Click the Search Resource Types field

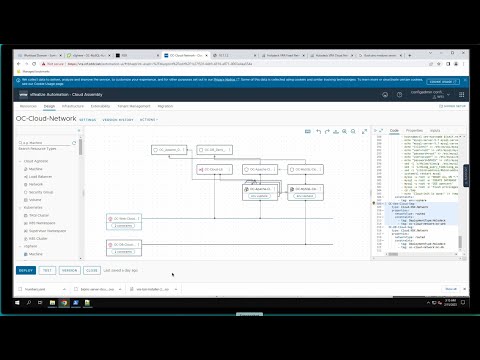pyautogui.click(x=45, y=143)
